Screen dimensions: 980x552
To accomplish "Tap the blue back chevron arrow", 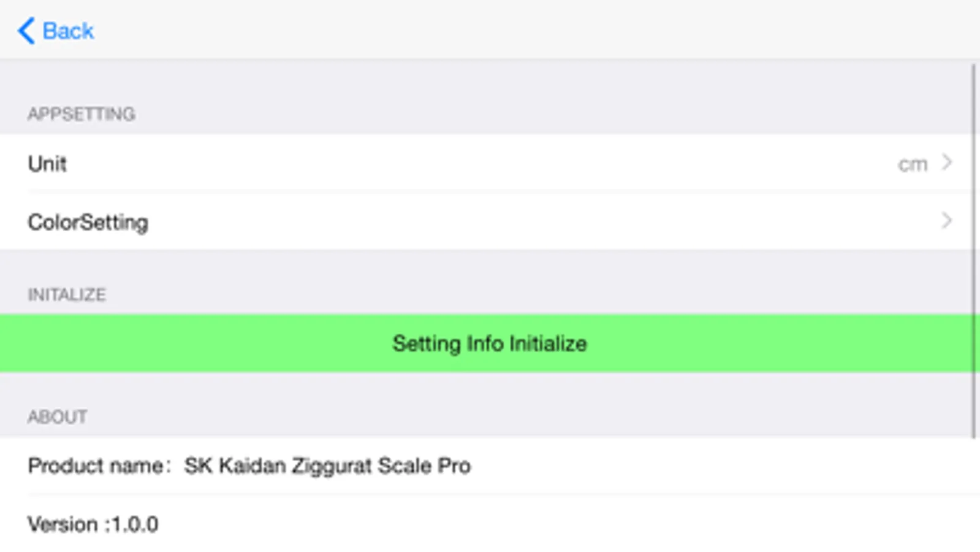I will click(x=26, y=31).
